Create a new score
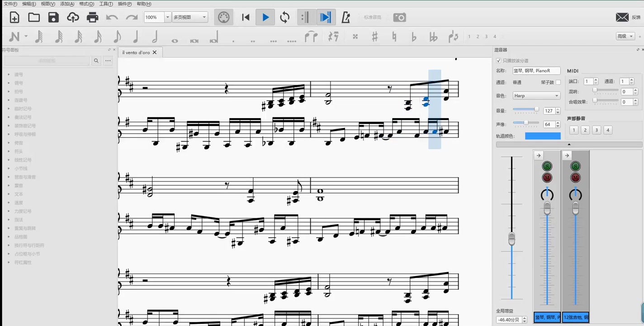The image size is (644, 326). [14, 18]
